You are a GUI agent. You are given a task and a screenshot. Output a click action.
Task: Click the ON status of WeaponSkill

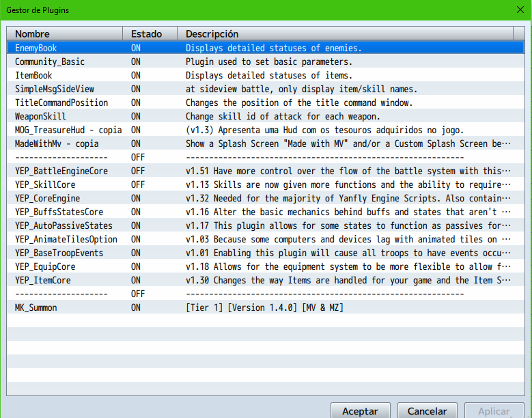[136, 116]
